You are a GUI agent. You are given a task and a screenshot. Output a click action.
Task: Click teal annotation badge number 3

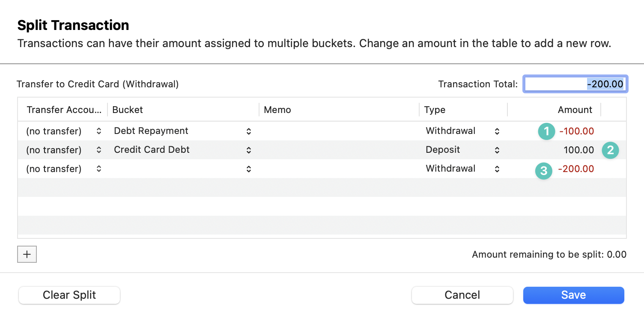pos(543,171)
